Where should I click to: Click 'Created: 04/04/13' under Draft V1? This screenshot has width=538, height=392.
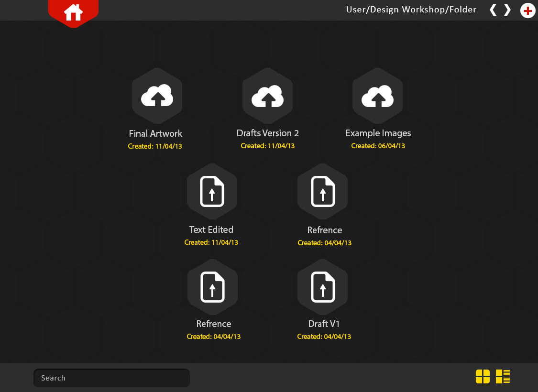[324, 337]
